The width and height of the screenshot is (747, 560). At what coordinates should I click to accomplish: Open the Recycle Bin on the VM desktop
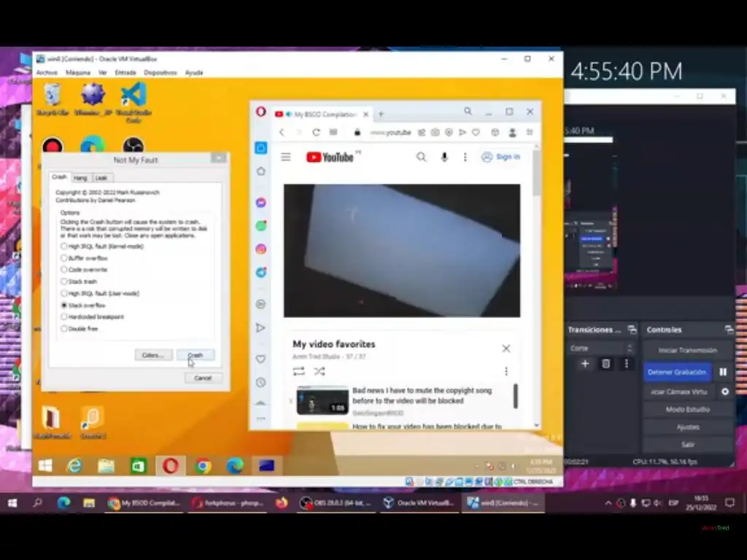coord(53,99)
